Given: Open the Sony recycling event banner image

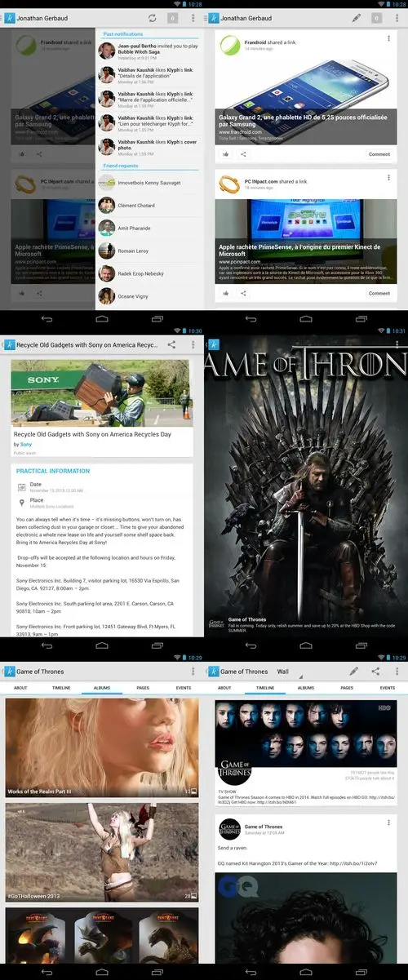Looking at the screenshot, I should click(x=102, y=394).
